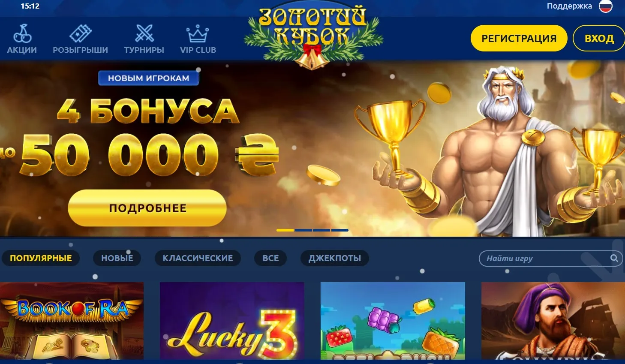625x364 pixels.
Task: Show Все games tab
Action: pos(270,258)
